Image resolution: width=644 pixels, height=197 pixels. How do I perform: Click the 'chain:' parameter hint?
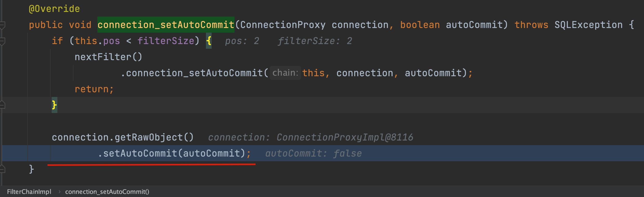point(285,73)
